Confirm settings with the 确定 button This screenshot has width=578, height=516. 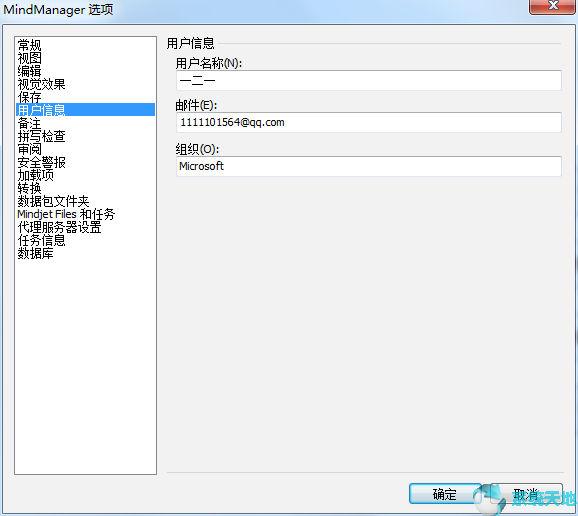pos(445,494)
